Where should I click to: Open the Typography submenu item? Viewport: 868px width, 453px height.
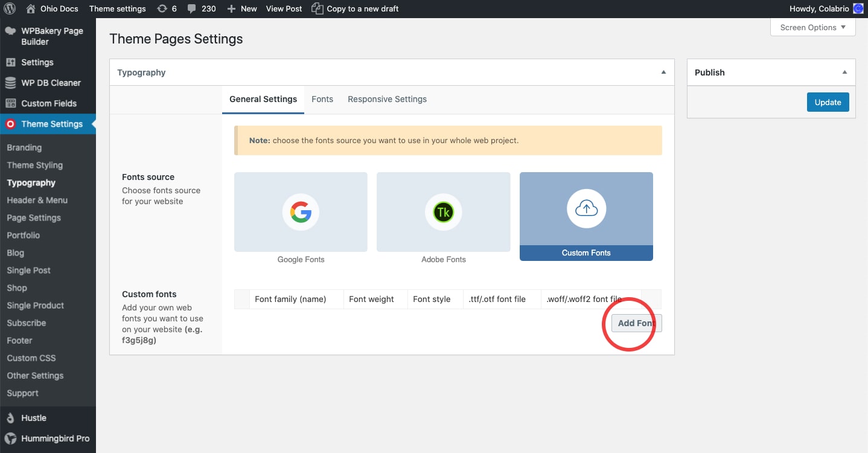coord(31,182)
